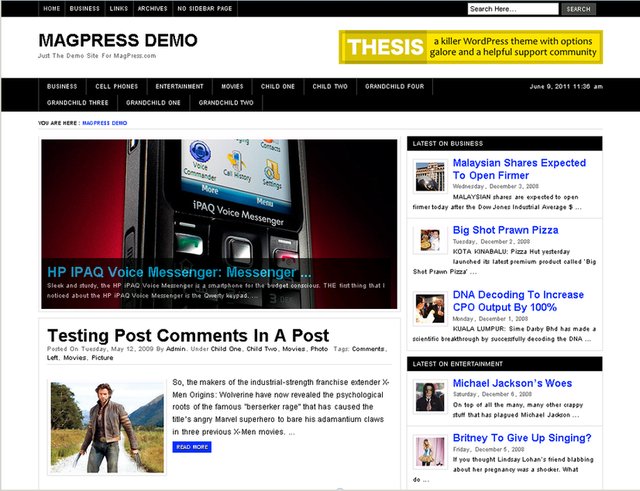Select the Wednesday, December 3, 2008 date

click(x=496, y=187)
